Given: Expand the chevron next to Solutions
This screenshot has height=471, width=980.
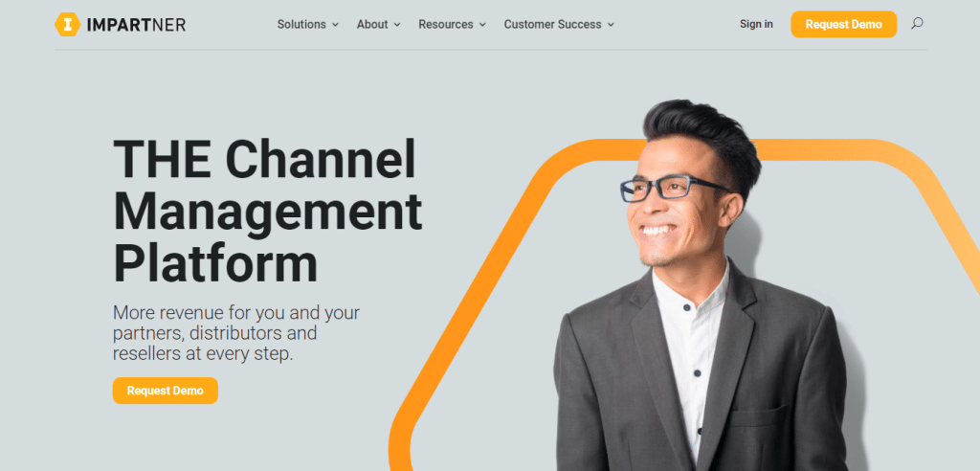Looking at the screenshot, I should point(335,24).
